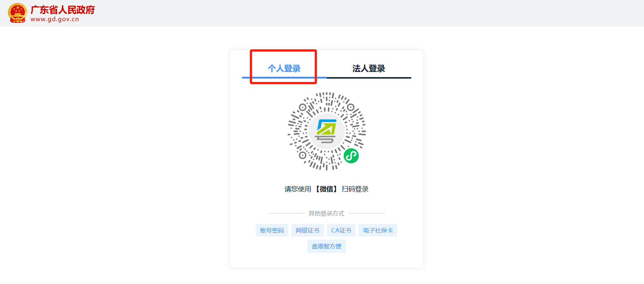The width and height of the screenshot is (644, 284).
Task: Click the QR code's top-left locator circle
Action: coord(303,108)
